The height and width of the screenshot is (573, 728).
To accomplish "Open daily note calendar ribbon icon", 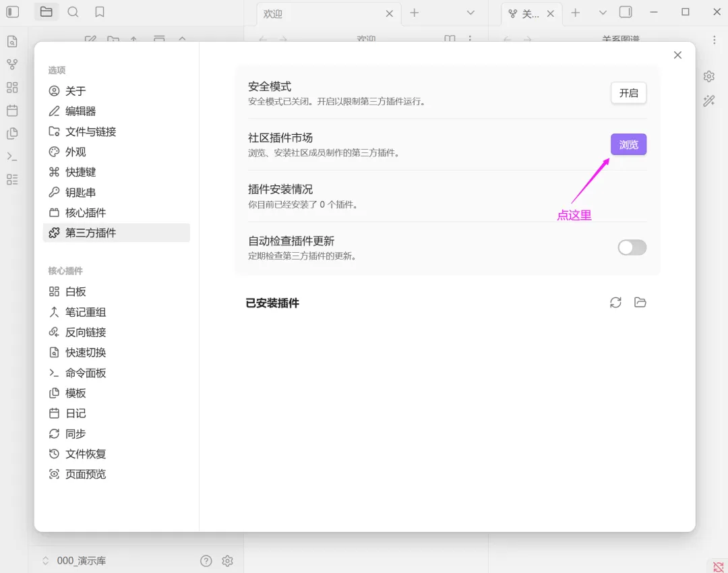I will pos(13,111).
